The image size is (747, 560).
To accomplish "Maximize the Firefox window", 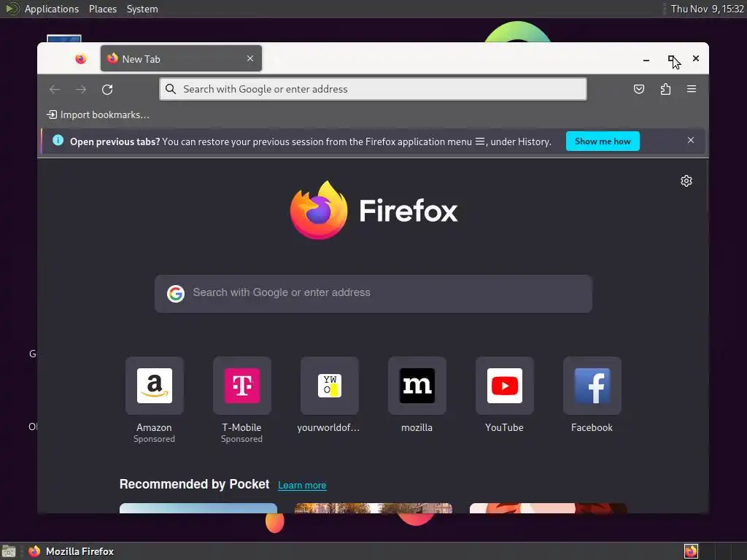I will point(671,59).
